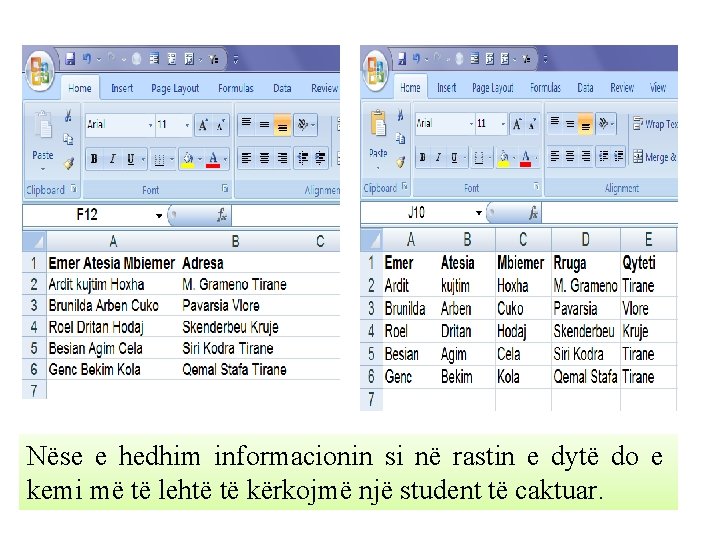Select column A header in left window
The image size is (720, 540).
coord(113,241)
